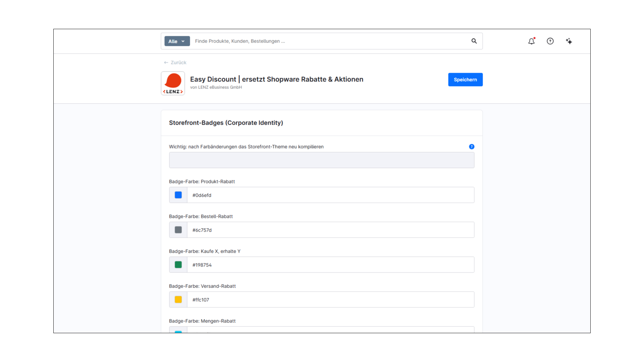Edit the #198754 color value field

click(330, 265)
